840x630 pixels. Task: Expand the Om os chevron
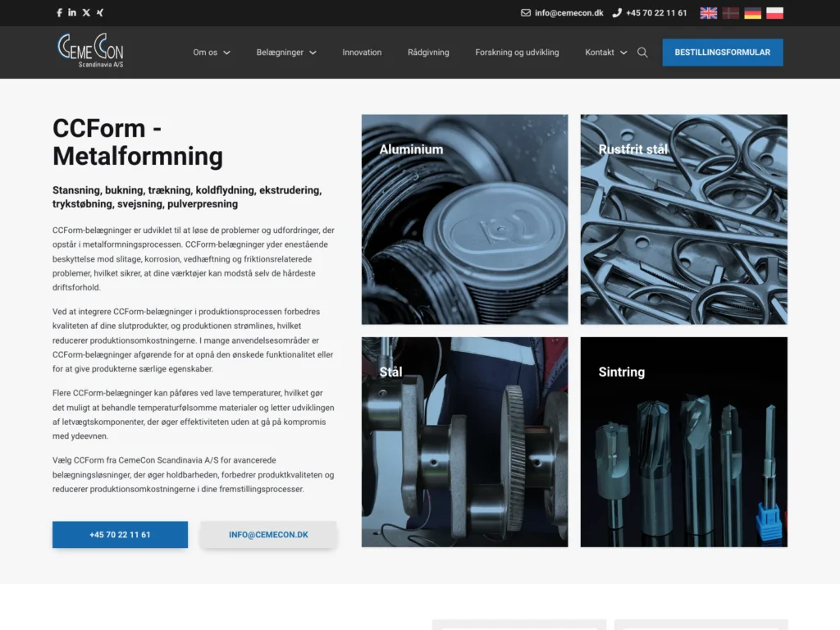click(226, 52)
